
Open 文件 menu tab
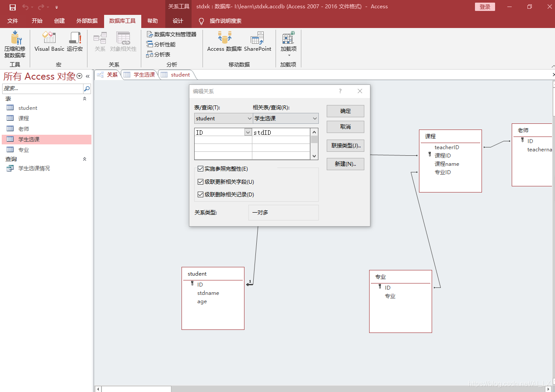[13, 21]
